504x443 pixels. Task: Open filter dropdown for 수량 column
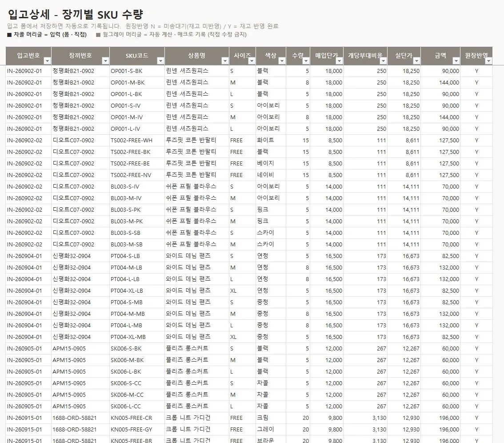(x=306, y=61)
